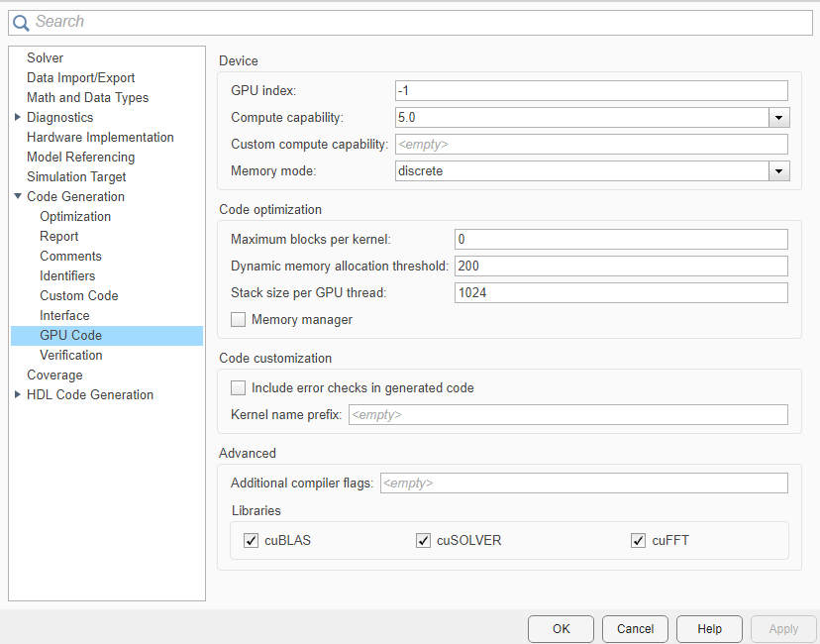Click the Cancel button
The height and width of the screenshot is (644, 820).
pos(635,629)
